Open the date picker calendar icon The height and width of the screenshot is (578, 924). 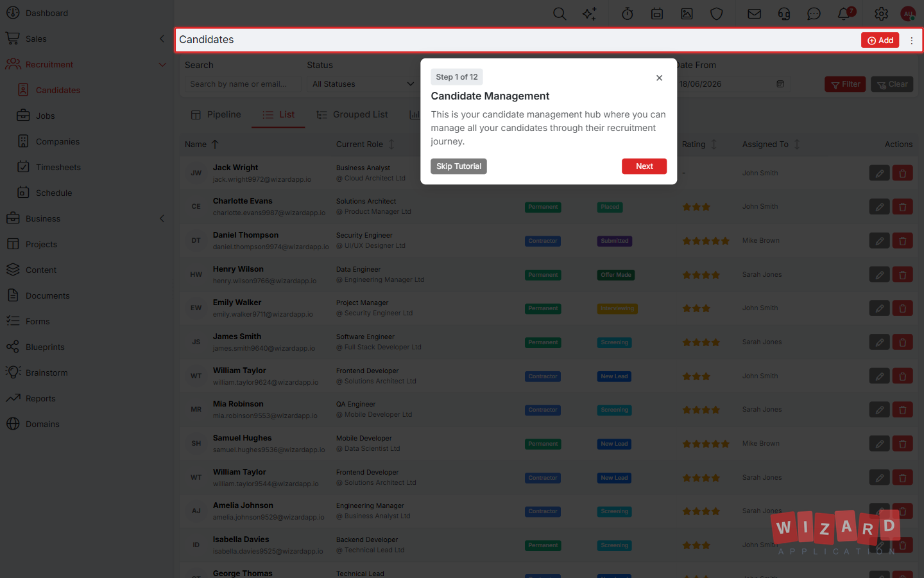point(780,84)
